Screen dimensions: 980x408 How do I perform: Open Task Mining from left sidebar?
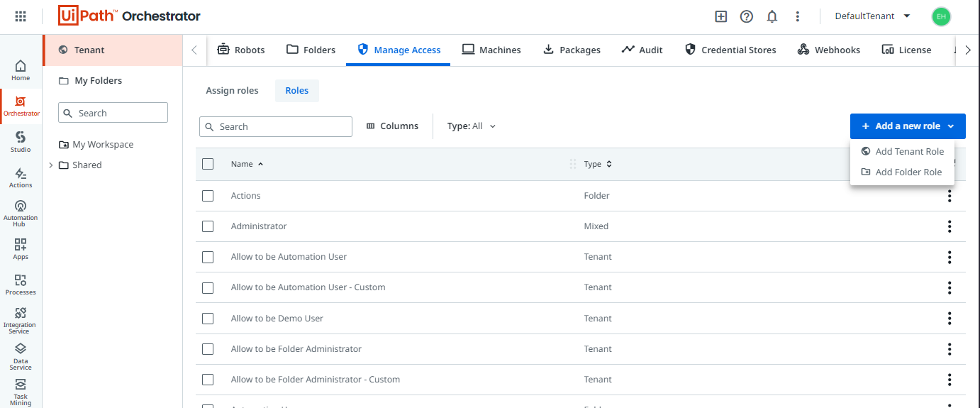tap(21, 392)
